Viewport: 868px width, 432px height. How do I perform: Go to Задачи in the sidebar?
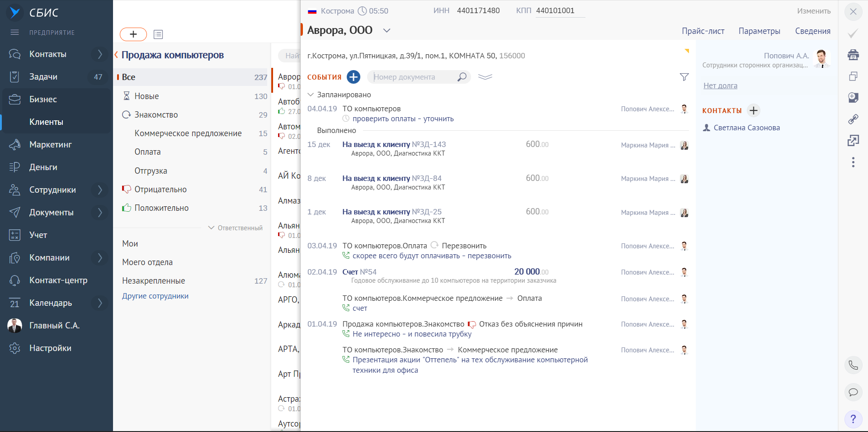click(43, 77)
